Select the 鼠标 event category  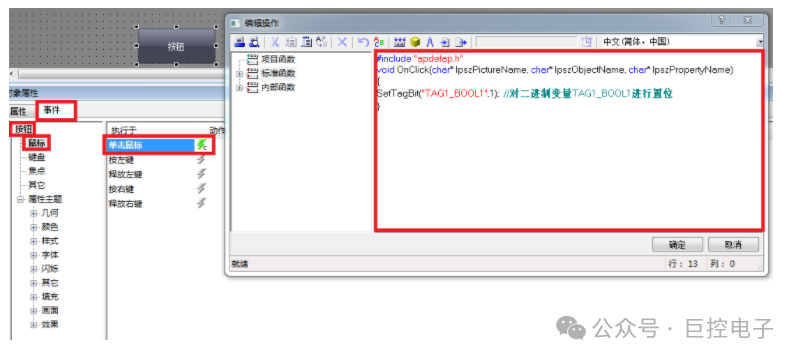pyautogui.click(x=37, y=144)
